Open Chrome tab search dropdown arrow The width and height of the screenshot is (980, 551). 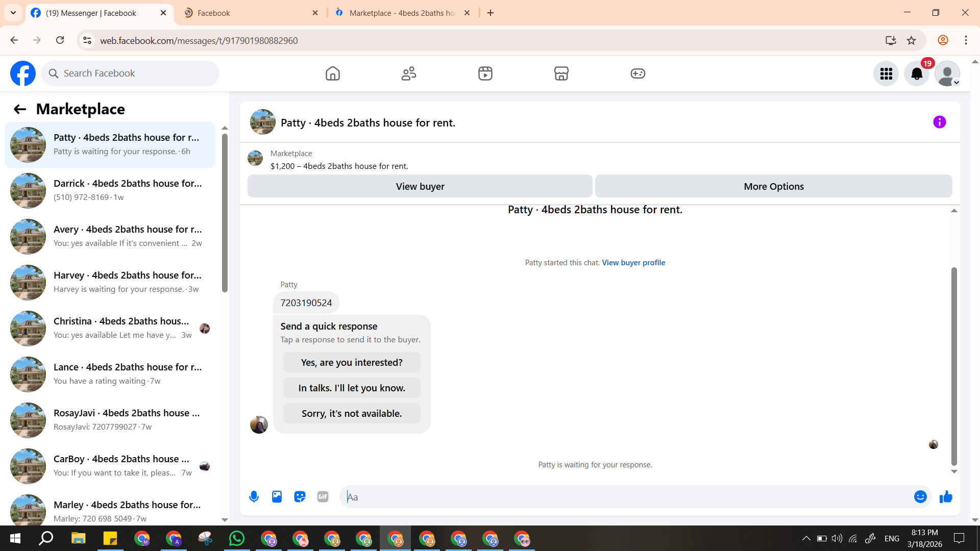[x=13, y=13]
